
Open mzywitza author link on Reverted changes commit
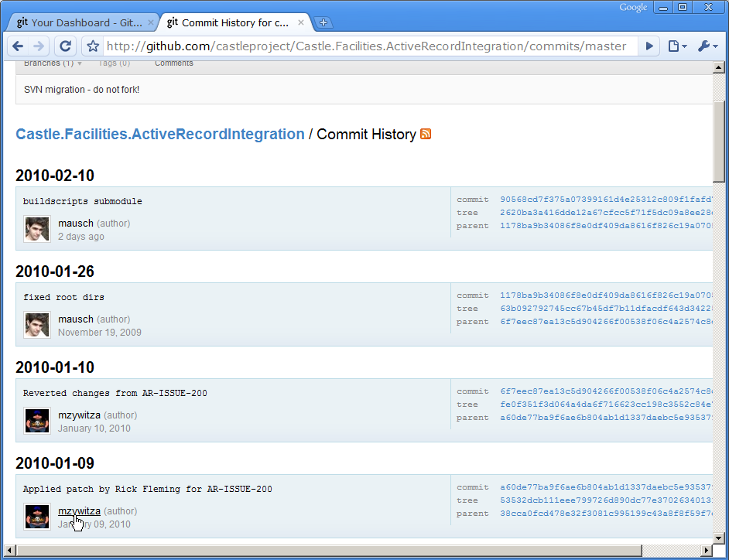tap(79, 415)
